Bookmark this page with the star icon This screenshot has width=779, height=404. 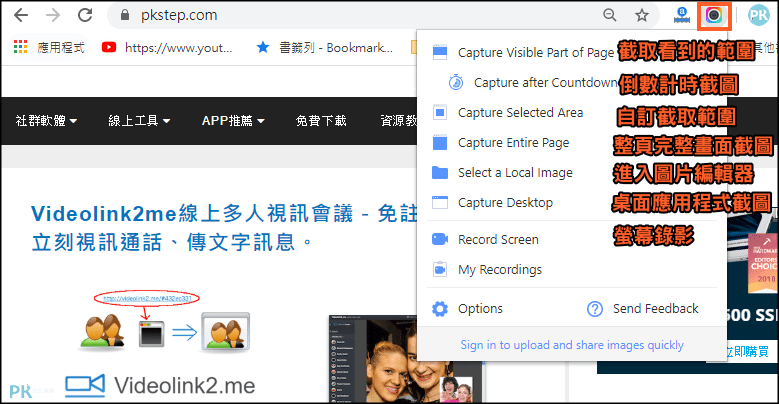coord(642,15)
